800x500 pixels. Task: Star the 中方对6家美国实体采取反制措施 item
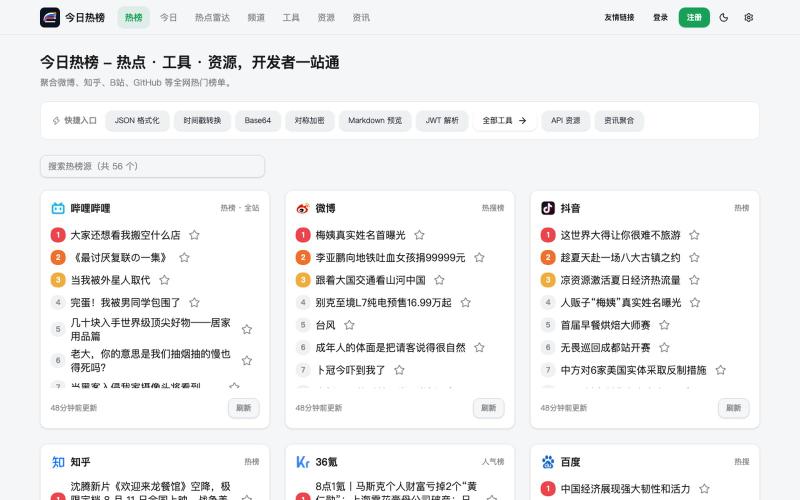pyautogui.click(x=720, y=370)
